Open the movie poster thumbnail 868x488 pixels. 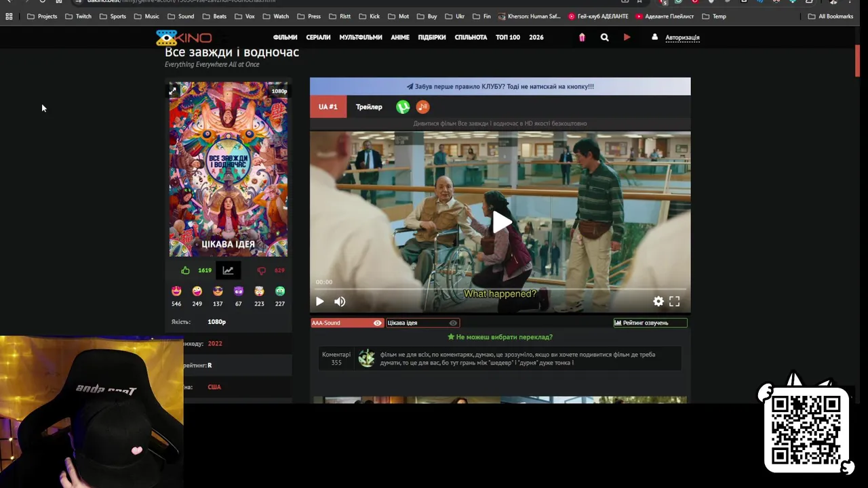pos(229,169)
